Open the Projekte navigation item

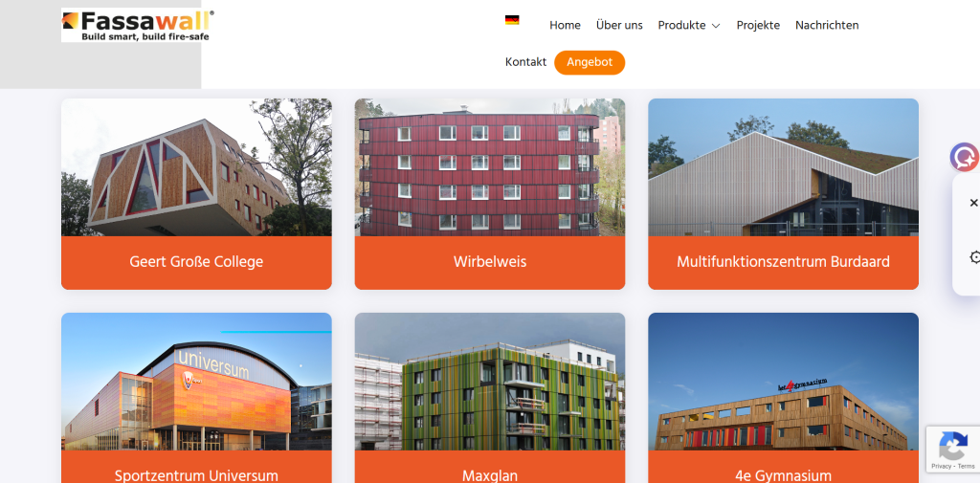758,25
